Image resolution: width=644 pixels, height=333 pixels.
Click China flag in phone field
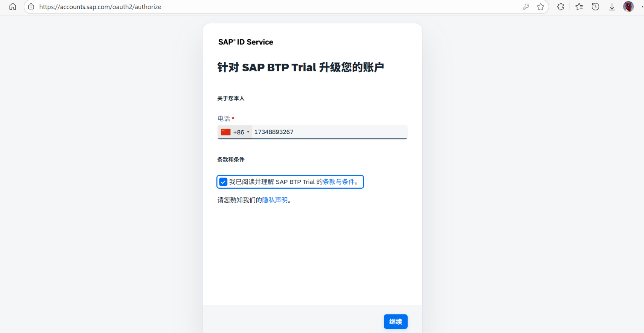[x=226, y=132]
